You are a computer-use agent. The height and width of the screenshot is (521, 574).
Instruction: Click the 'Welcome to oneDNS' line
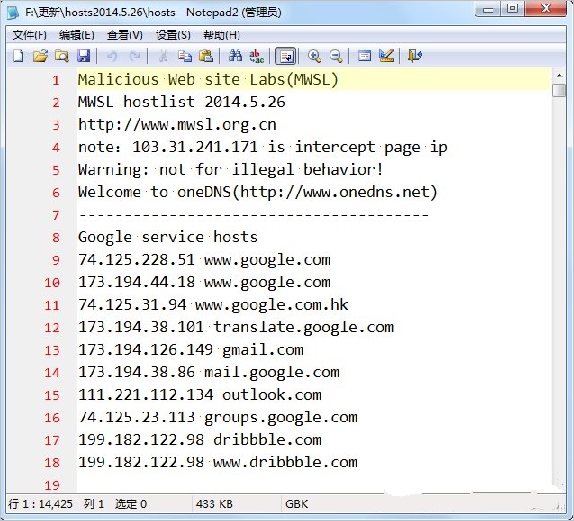pos(258,192)
